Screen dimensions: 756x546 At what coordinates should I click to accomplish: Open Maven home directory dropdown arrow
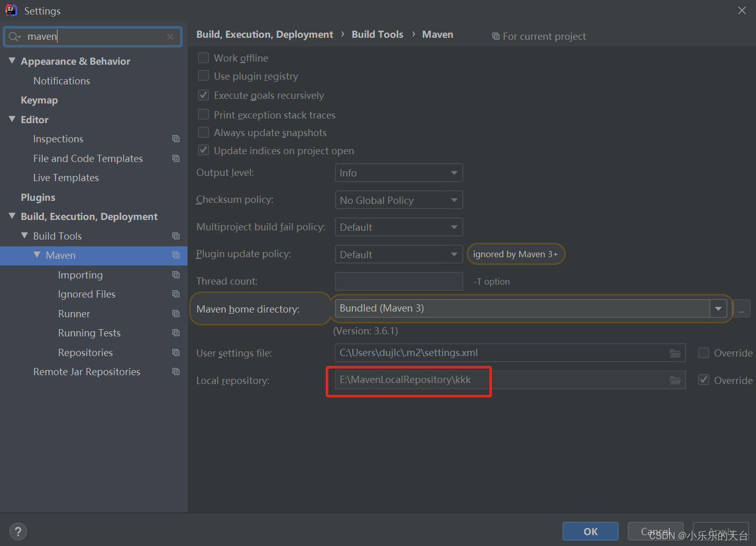click(718, 308)
